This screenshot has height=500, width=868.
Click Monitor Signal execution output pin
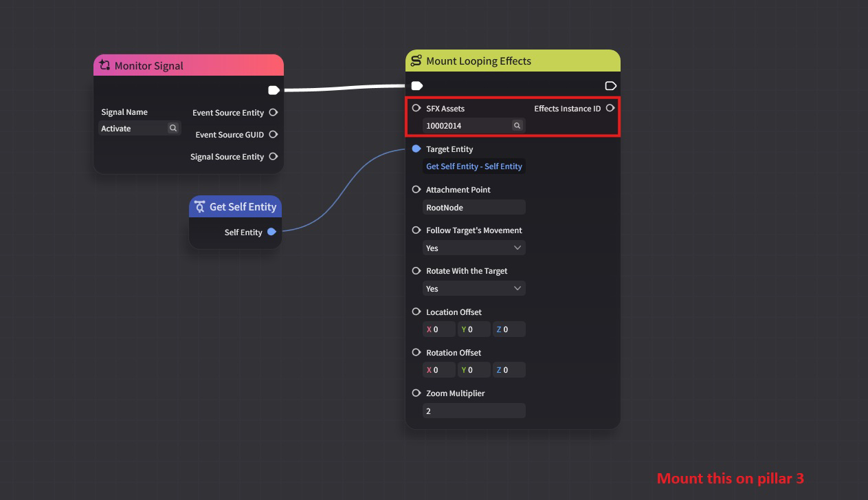click(274, 90)
